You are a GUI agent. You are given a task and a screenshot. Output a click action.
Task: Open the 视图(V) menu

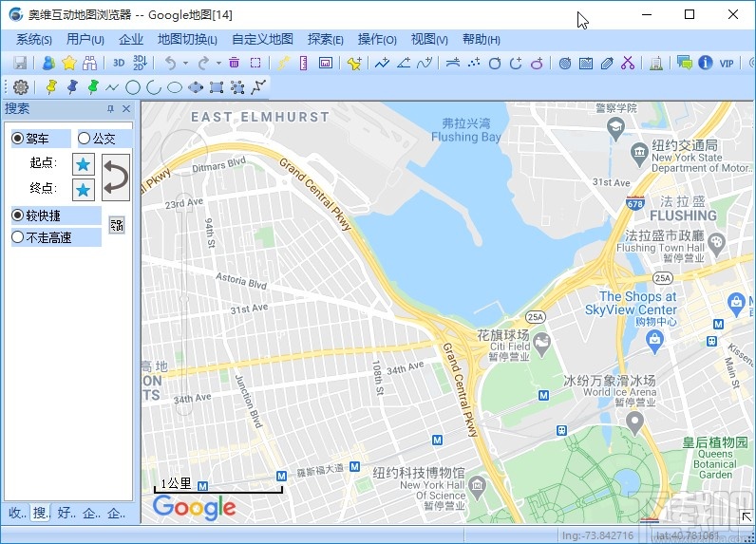pos(429,40)
